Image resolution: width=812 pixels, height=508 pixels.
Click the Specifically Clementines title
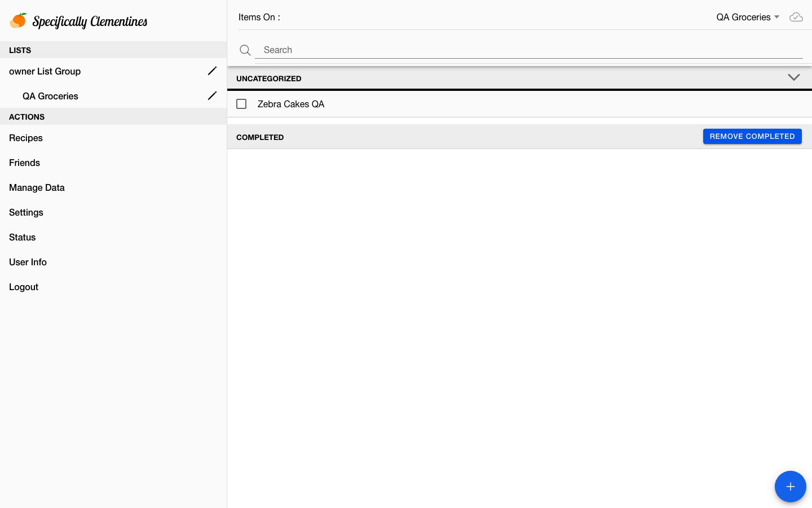click(x=90, y=21)
